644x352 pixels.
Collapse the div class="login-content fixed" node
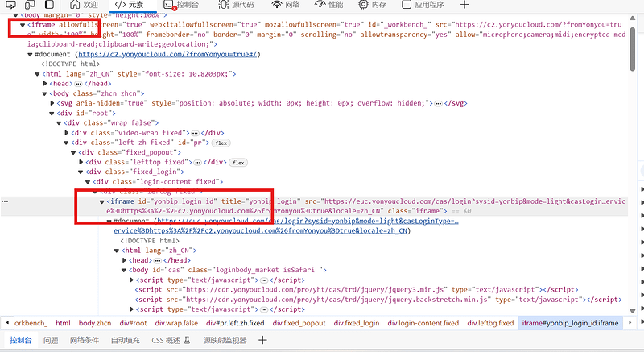pyautogui.click(x=88, y=182)
